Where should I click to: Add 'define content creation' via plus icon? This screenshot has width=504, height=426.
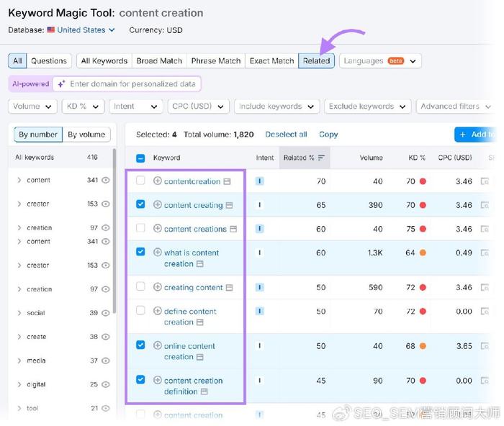(x=157, y=311)
